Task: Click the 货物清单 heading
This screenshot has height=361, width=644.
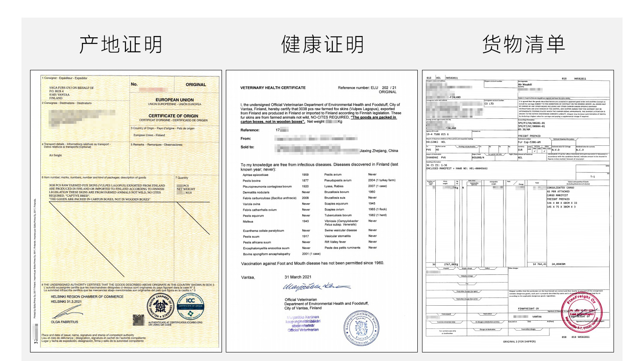Action: 523,45
